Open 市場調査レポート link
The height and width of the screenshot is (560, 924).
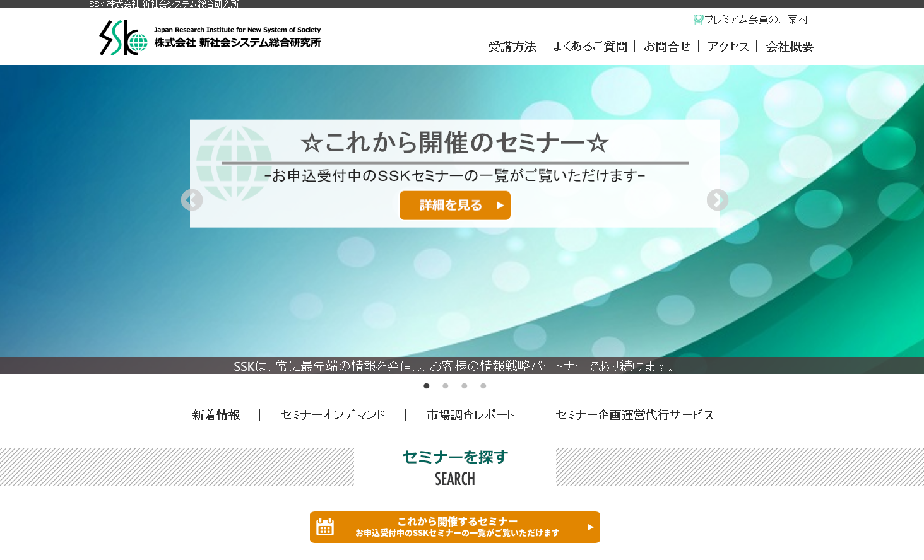pyautogui.click(x=470, y=415)
